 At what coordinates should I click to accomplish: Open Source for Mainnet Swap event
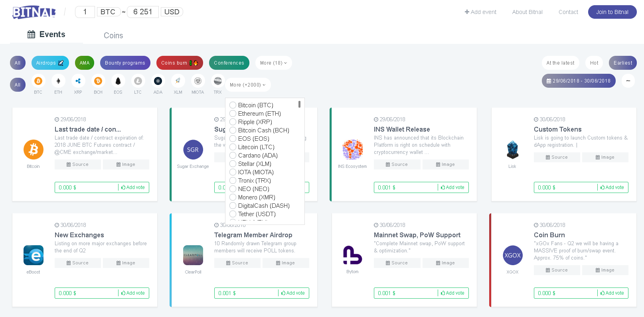coord(397,263)
